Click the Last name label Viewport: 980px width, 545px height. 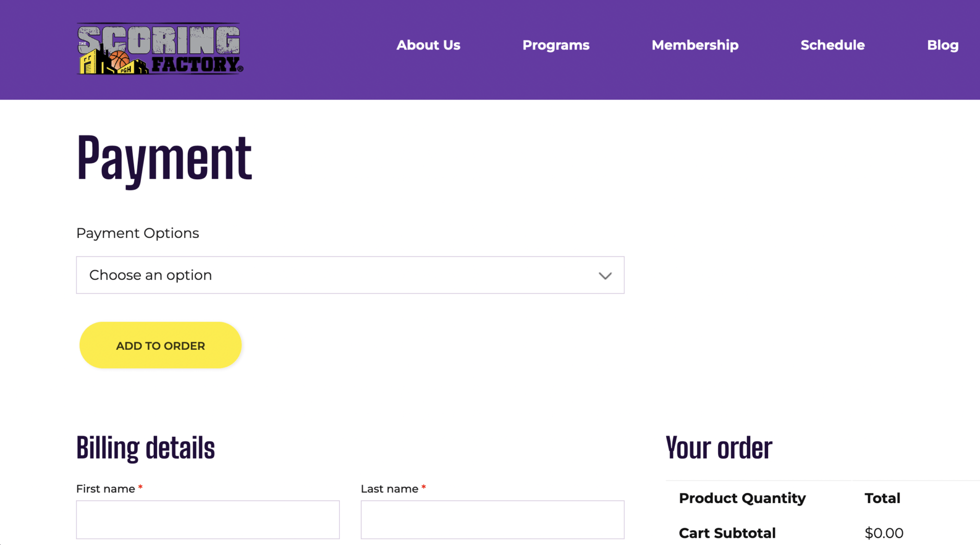pyautogui.click(x=389, y=489)
